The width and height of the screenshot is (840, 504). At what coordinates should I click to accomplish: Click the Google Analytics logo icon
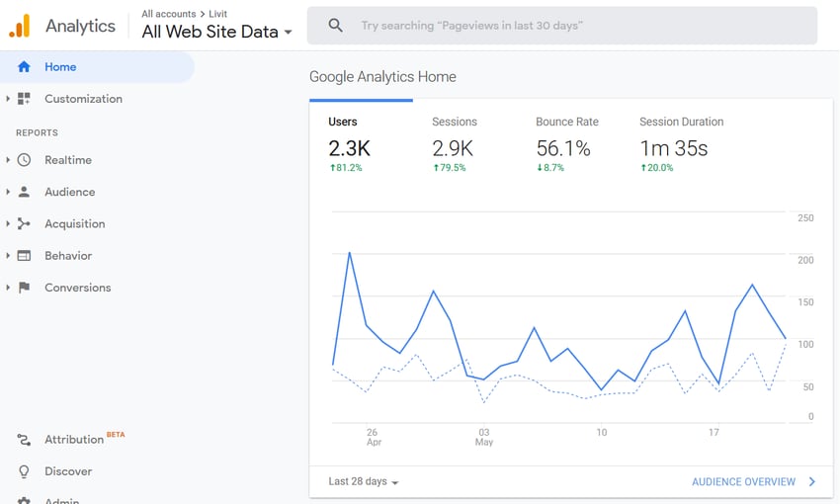click(20, 26)
